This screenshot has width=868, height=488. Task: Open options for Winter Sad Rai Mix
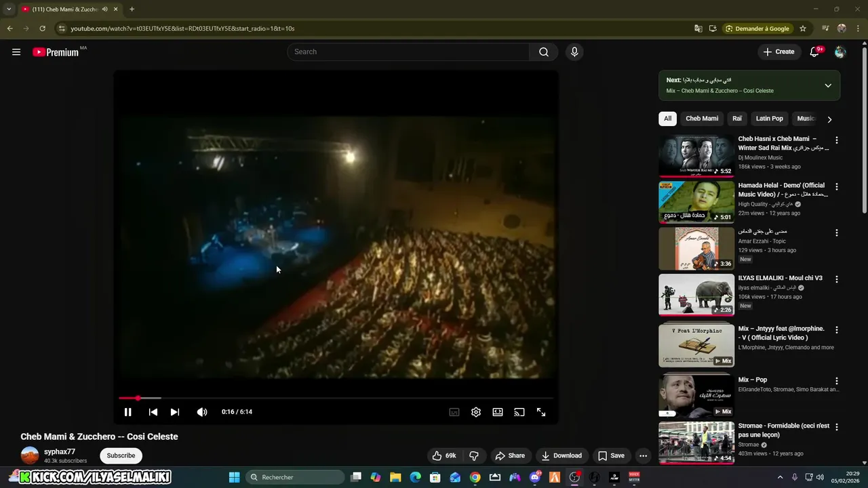tap(836, 140)
